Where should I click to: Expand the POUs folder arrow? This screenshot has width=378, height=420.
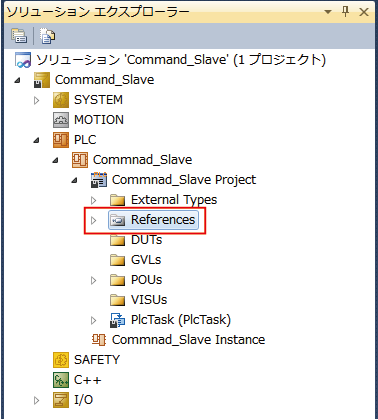(x=94, y=280)
